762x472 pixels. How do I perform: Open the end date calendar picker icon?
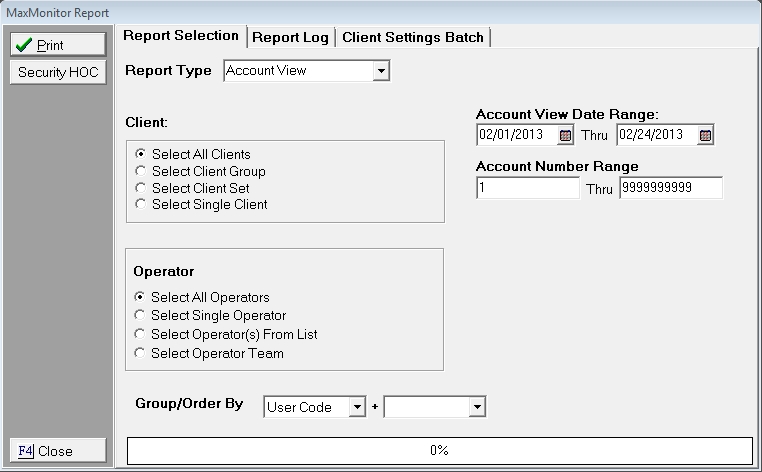tap(705, 135)
